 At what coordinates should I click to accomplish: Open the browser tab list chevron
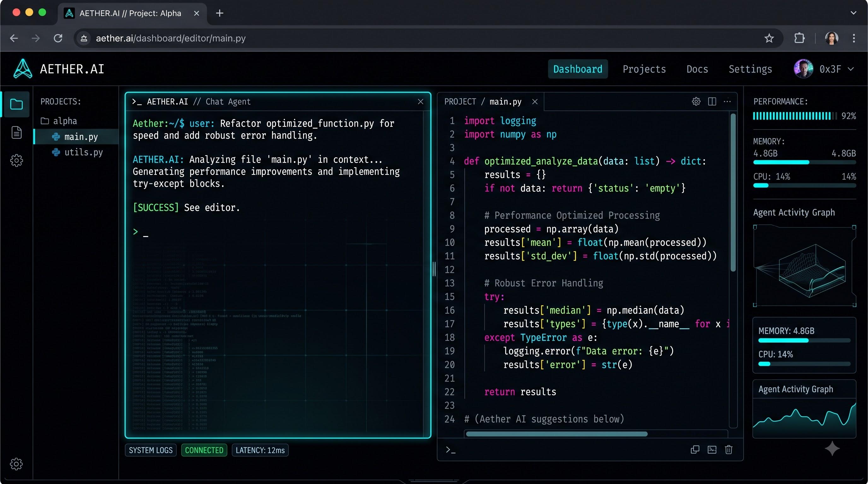tap(853, 13)
